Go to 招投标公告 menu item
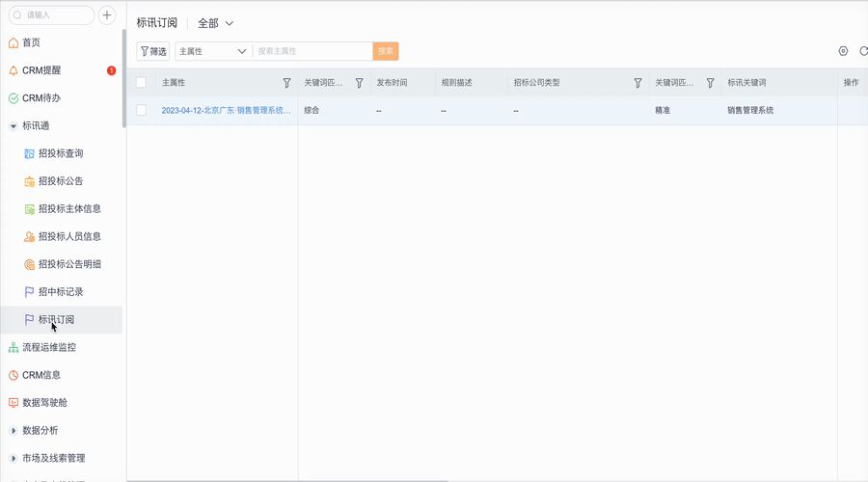The width and height of the screenshot is (868, 482). [61, 181]
